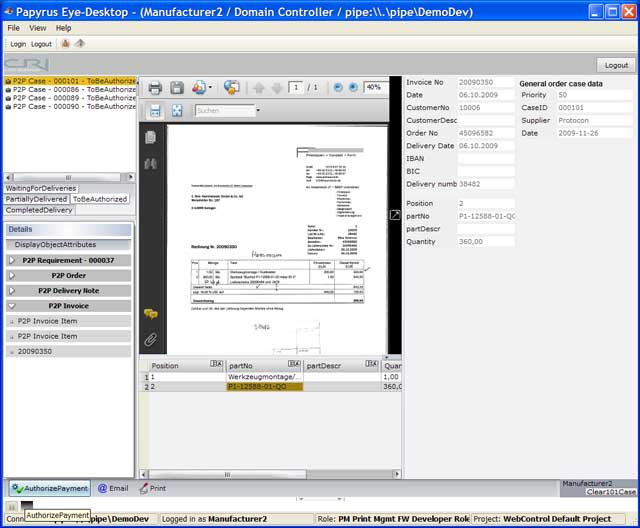Click the scrolling page width icon
This screenshot has width=640, height=528.
[x=155, y=111]
